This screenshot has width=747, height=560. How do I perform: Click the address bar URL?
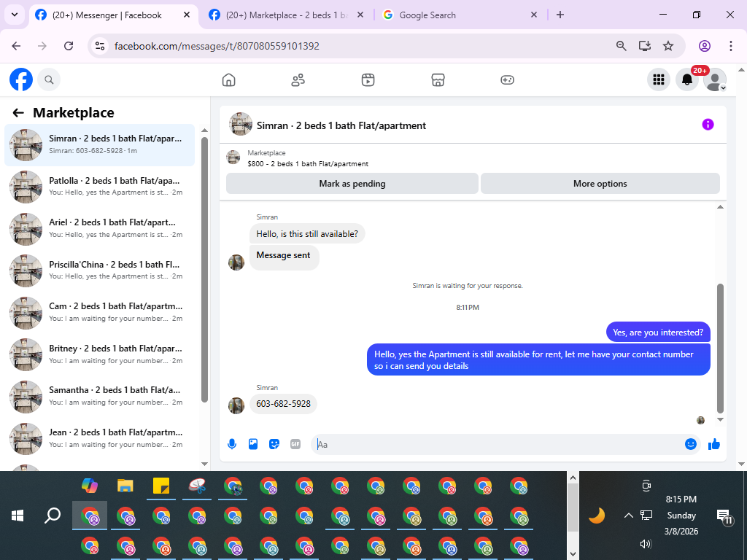pos(217,46)
